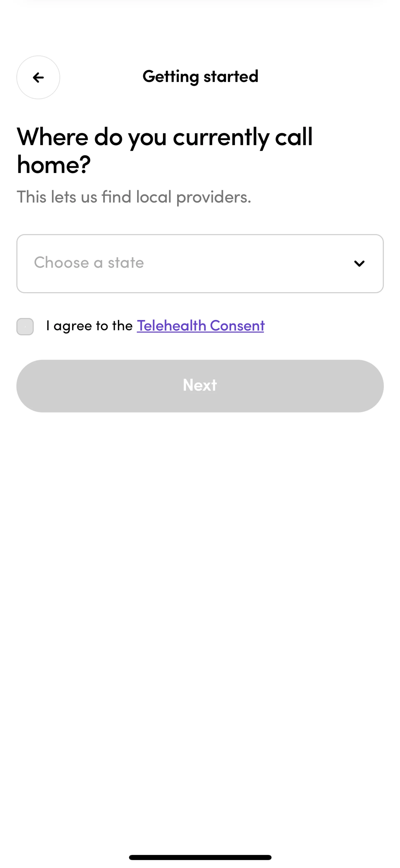
Task: Expand the Choose a state dropdown
Action: pyautogui.click(x=200, y=263)
